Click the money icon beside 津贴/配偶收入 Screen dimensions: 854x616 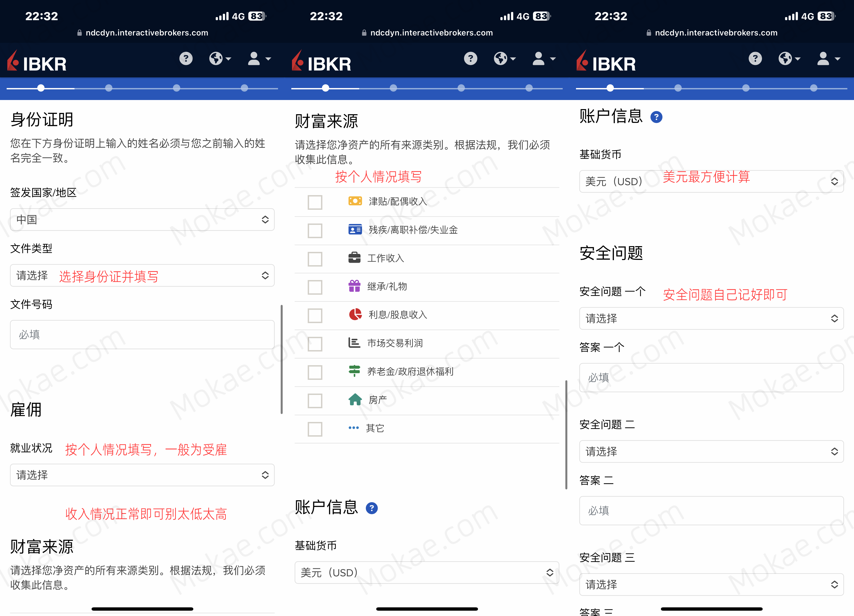355,201
